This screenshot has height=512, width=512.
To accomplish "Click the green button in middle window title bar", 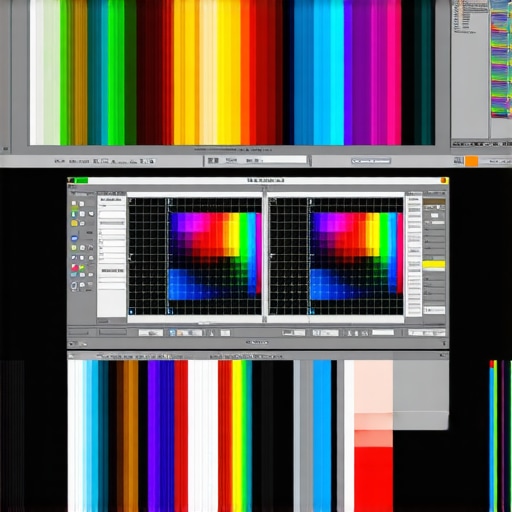I will pos(81,180).
